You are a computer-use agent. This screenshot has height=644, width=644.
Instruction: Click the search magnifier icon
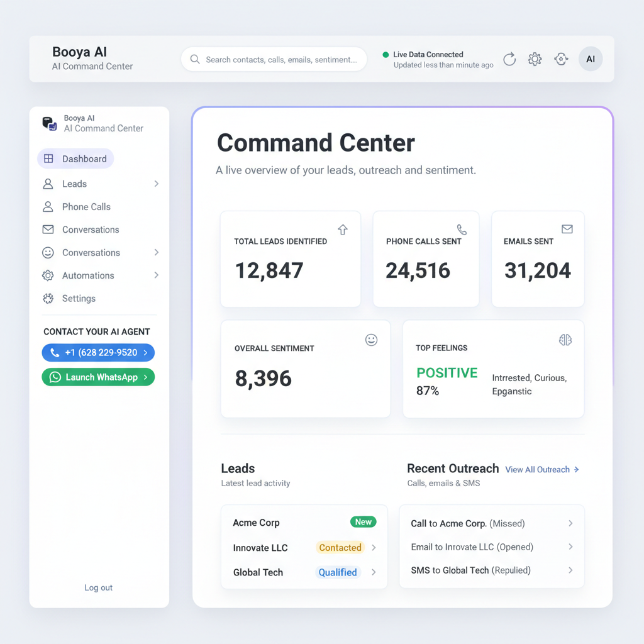pyautogui.click(x=195, y=60)
